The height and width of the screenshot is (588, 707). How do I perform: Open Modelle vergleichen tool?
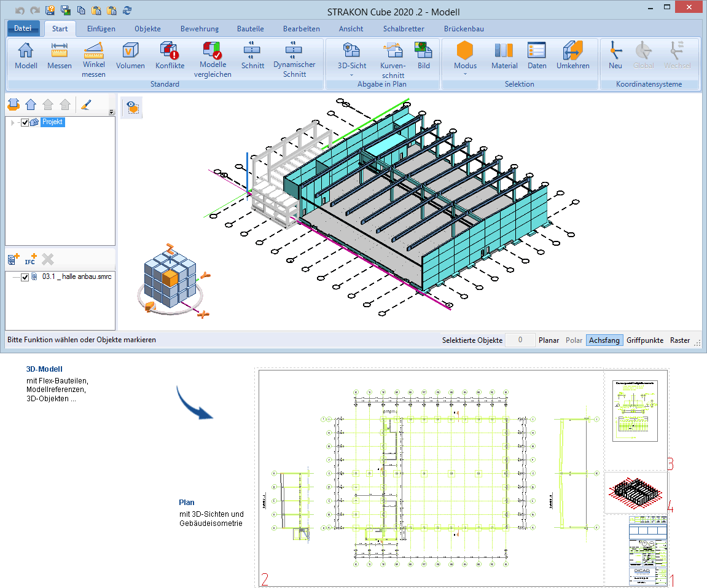(213, 60)
